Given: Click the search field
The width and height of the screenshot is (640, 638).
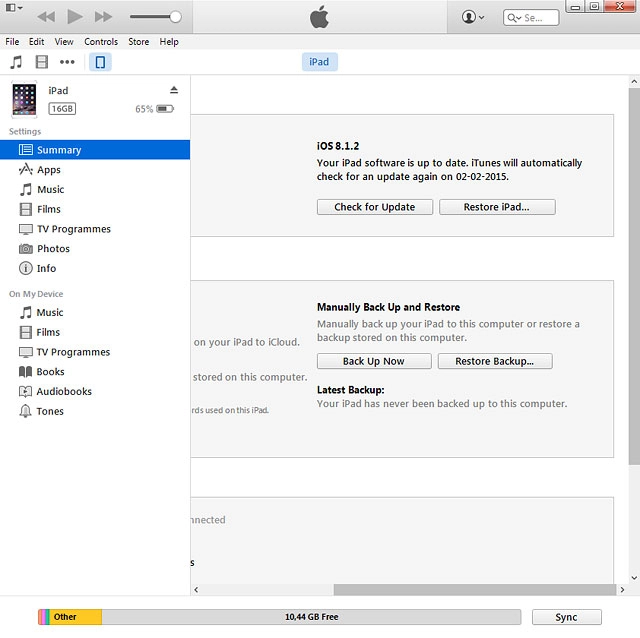Looking at the screenshot, I should click(531, 18).
